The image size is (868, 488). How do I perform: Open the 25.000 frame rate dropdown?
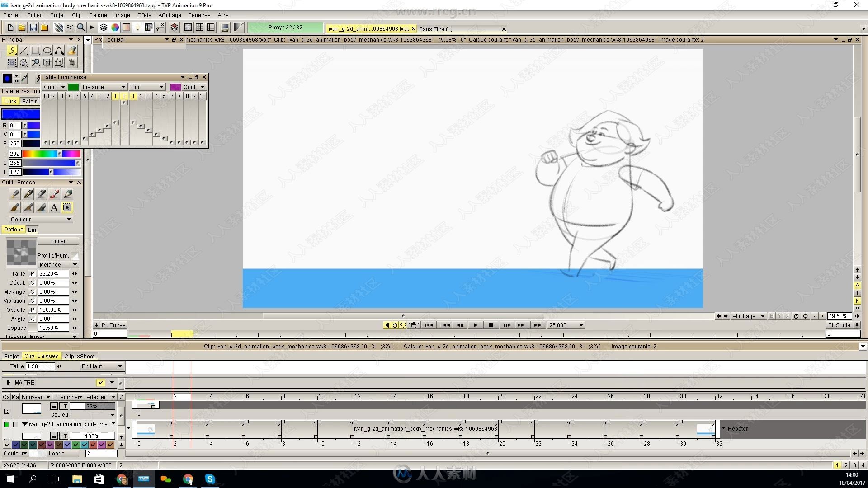click(x=566, y=325)
